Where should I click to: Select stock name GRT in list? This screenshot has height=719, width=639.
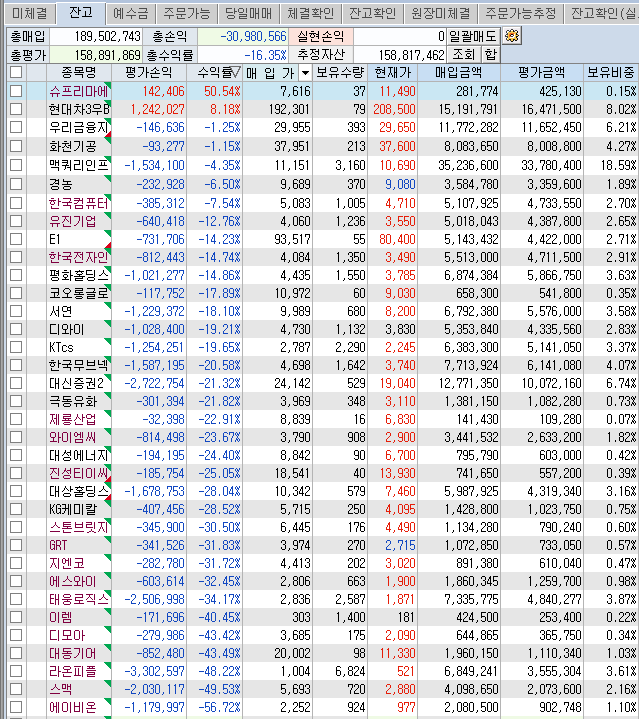point(58,545)
